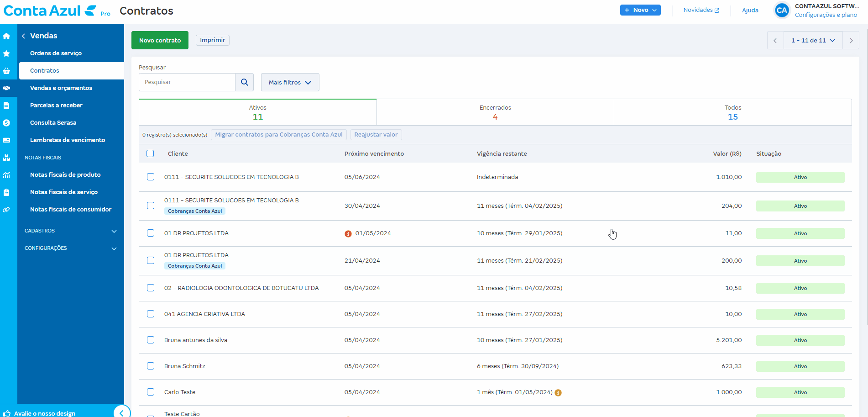Select the Bruna Schmitz contract checkbox

coord(151,366)
